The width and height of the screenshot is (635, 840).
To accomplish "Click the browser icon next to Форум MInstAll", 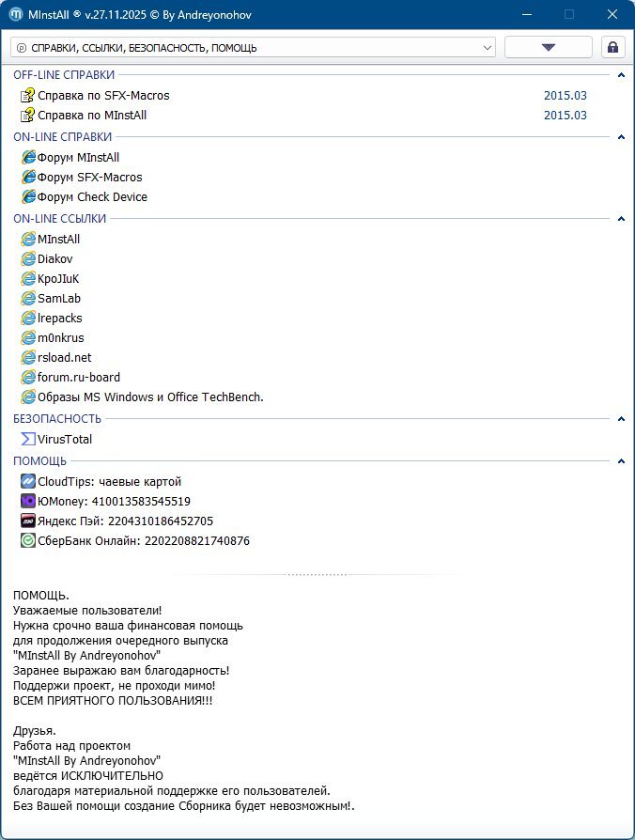I will [x=28, y=157].
